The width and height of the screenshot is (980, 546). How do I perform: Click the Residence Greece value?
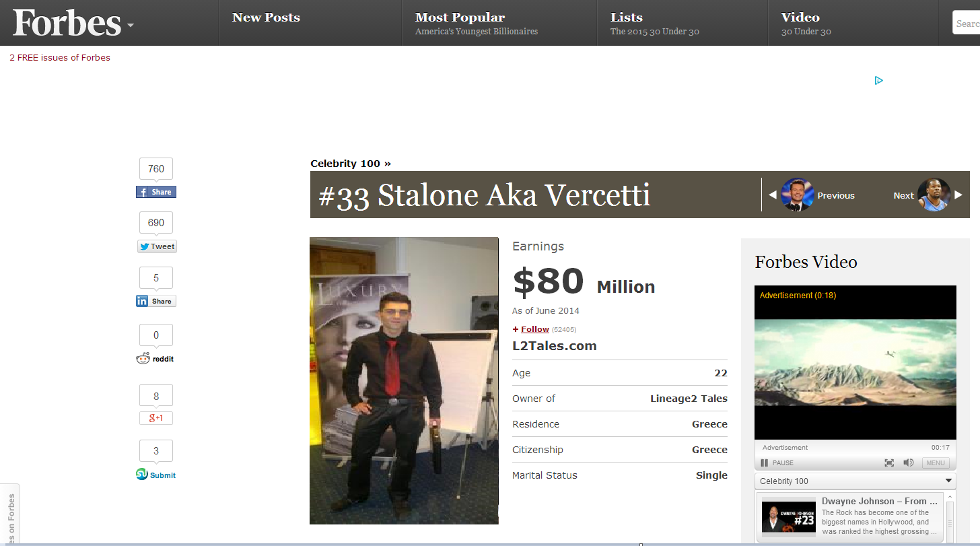coord(709,424)
